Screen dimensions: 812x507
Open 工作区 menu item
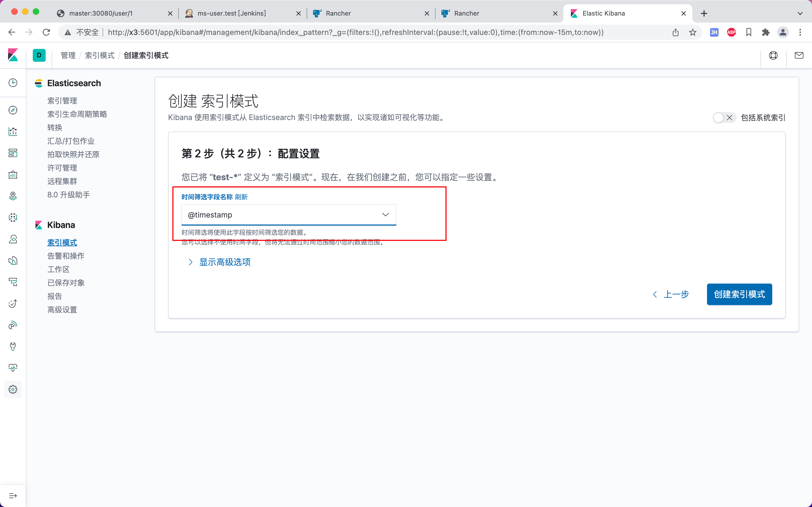pos(58,269)
